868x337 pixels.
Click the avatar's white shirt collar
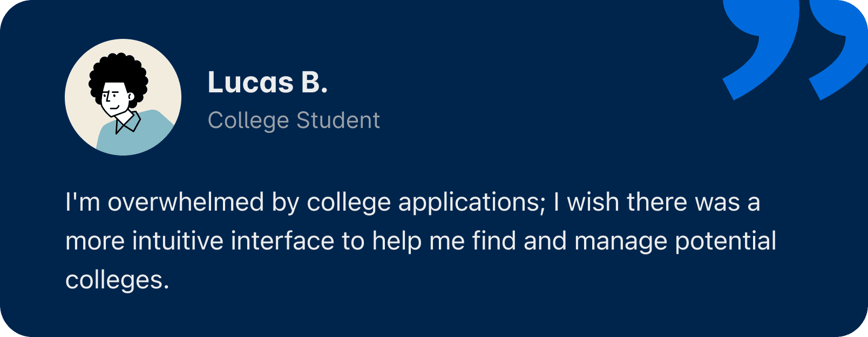tap(127, 122)
